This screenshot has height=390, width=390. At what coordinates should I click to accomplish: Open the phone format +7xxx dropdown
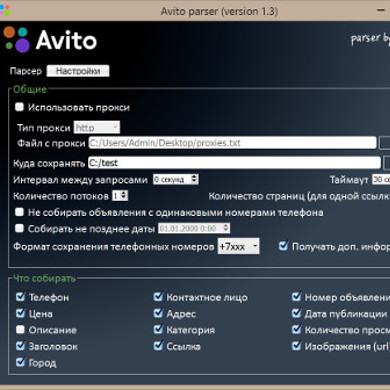(238, 246)
